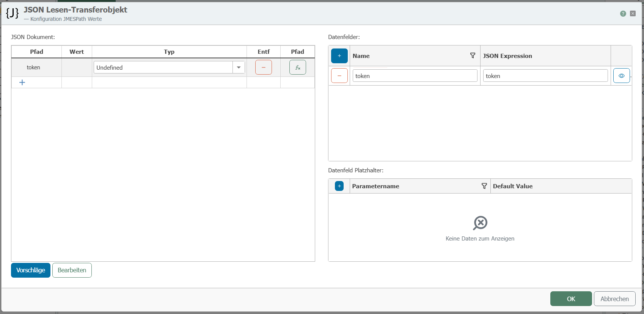
Task: Click the Bearbeiten button
Action: coord(72,270)
